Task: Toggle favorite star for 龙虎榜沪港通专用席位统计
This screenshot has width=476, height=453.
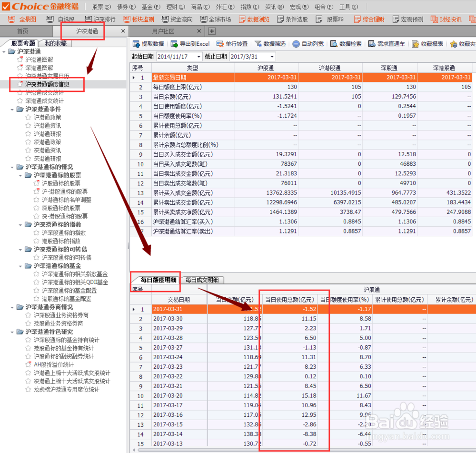Action: point(28,389)
